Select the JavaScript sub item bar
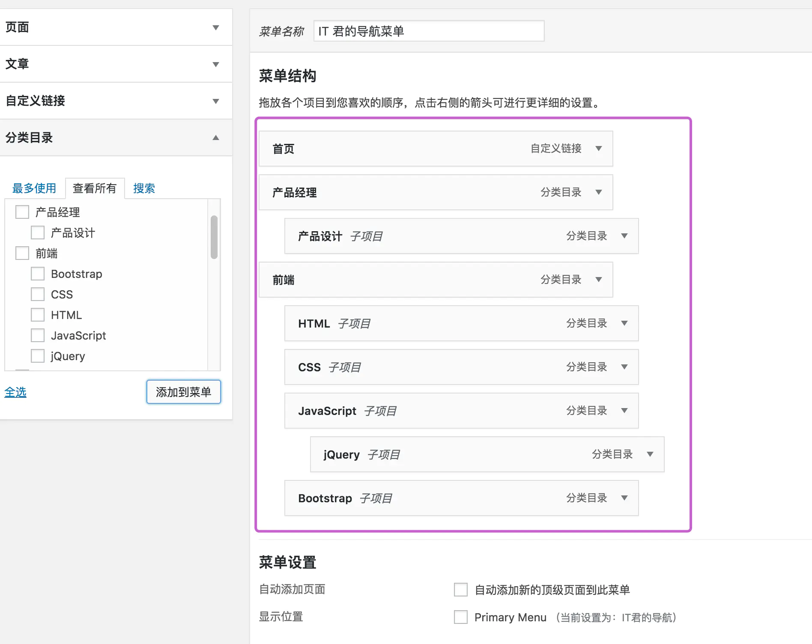The width and height of the screenshot is (812, 644). coord(462,411)
